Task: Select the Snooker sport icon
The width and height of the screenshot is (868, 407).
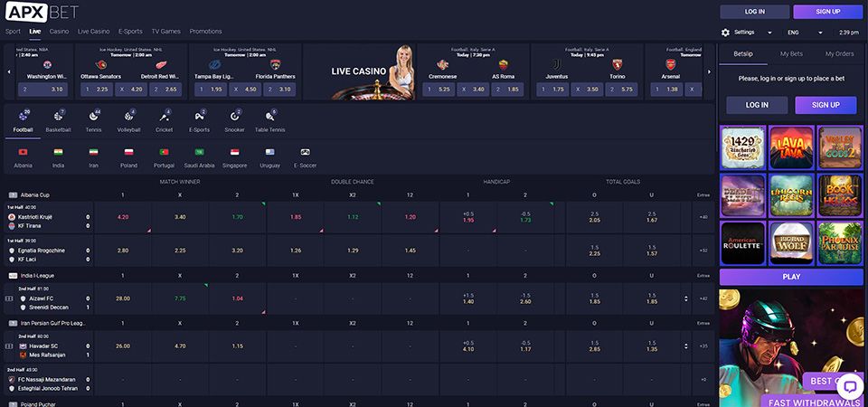Action: pyautogui.click(x=235, y=117)
